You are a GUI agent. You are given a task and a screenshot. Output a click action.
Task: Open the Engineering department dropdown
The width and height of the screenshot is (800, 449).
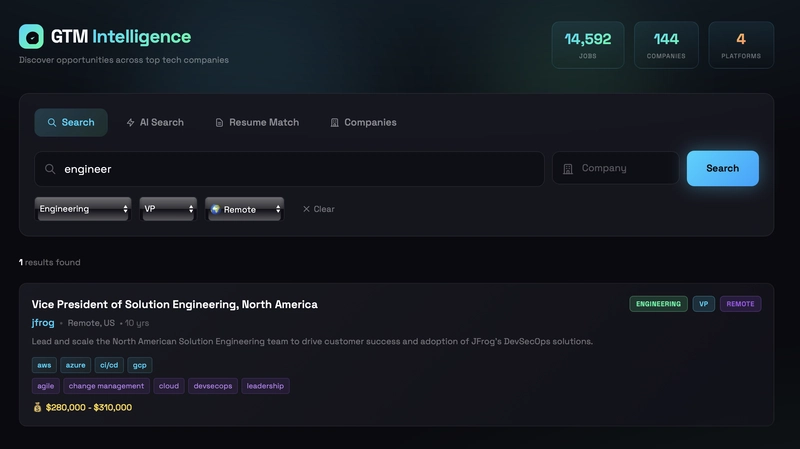click(83, 209)
